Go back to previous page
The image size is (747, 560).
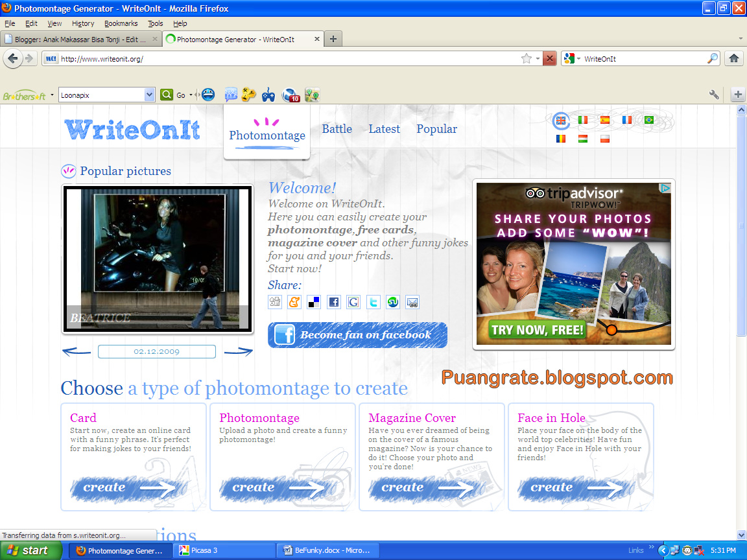13,58
